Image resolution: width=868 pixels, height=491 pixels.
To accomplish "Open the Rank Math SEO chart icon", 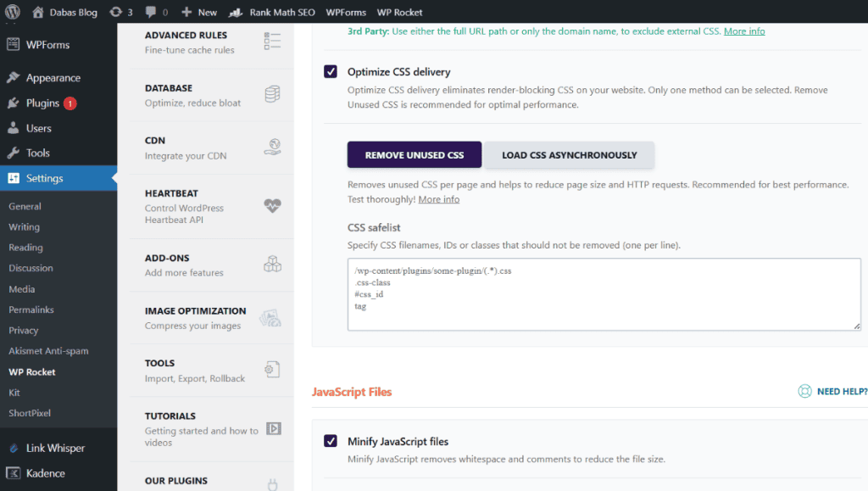I will click(x=236, y=12).
